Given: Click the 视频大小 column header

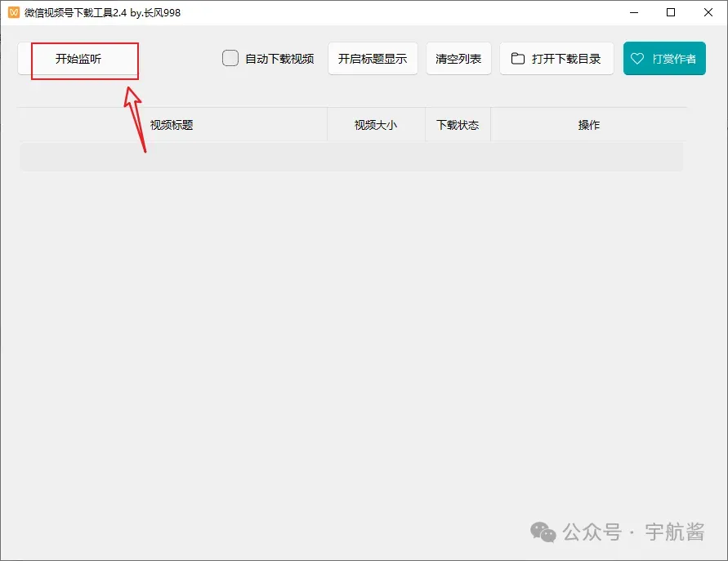Looking at the screenshot, I should (x=376, y=125).
